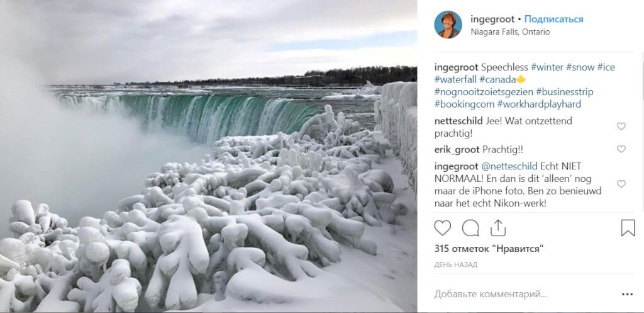Viewport: 644px width, 313px height.
Task: Follow ingegroot via Подписаться
Action: (x=553, y=19)
